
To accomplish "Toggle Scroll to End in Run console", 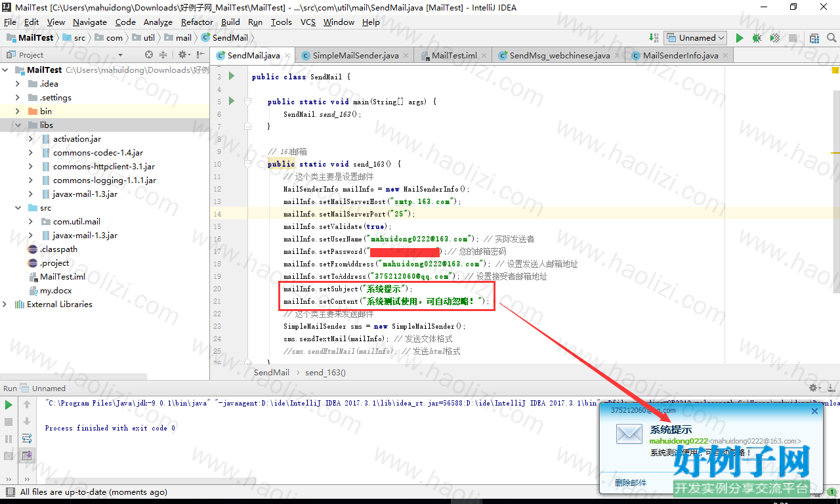I will point(27,455).
